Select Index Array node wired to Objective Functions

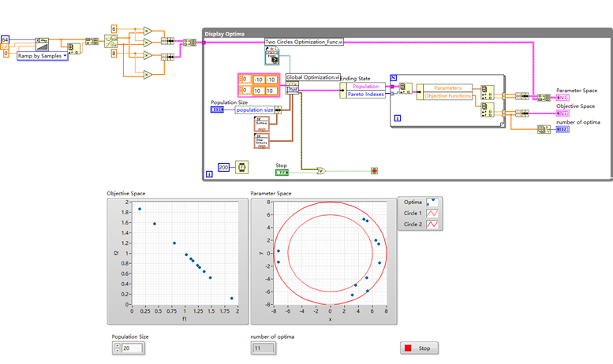click(x=487, y=110)
